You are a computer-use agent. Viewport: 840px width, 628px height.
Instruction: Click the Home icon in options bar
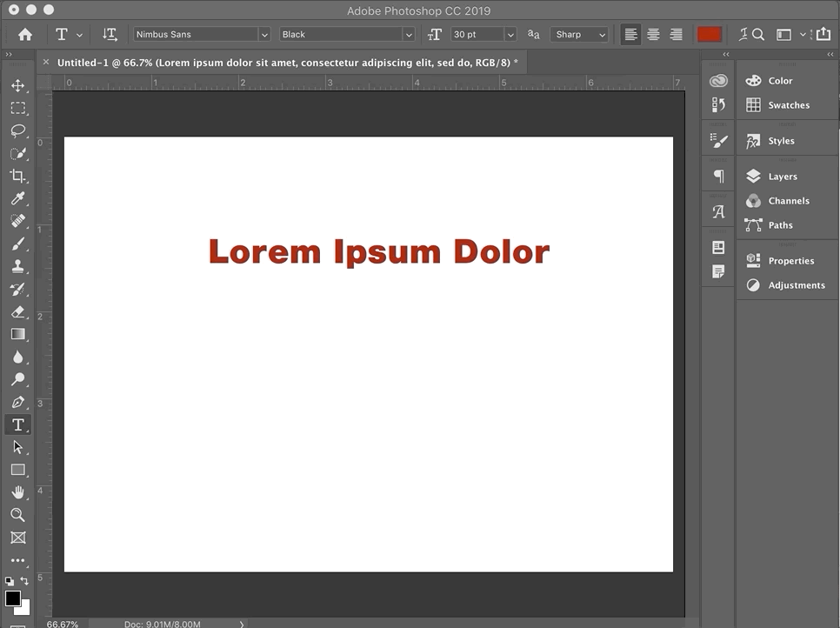coord(24,34)
